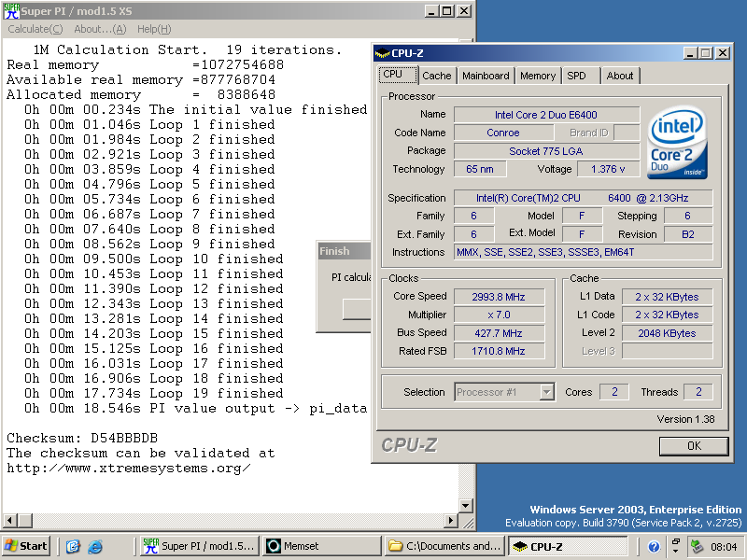The image size is (747, 560).
Task: Select the CPU-Z taskbar button
Action: 568,546
